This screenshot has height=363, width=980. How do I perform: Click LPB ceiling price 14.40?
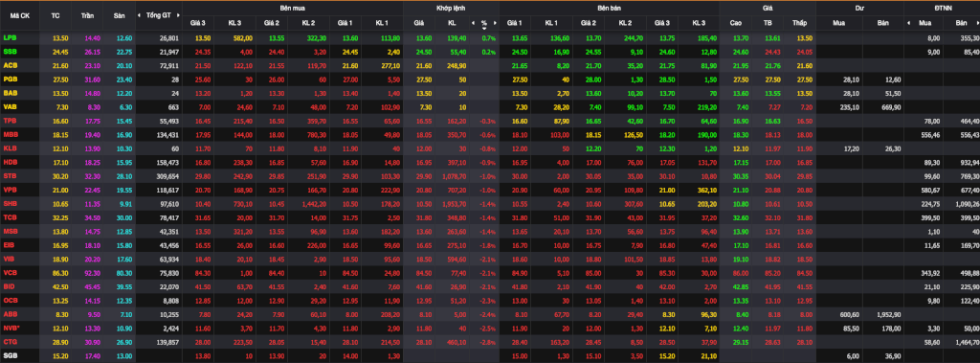[92, 37]
